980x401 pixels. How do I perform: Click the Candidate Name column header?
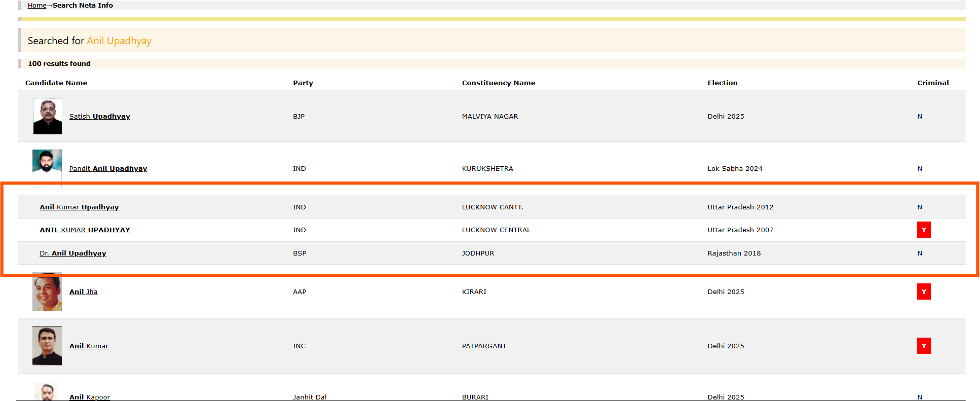56,83
